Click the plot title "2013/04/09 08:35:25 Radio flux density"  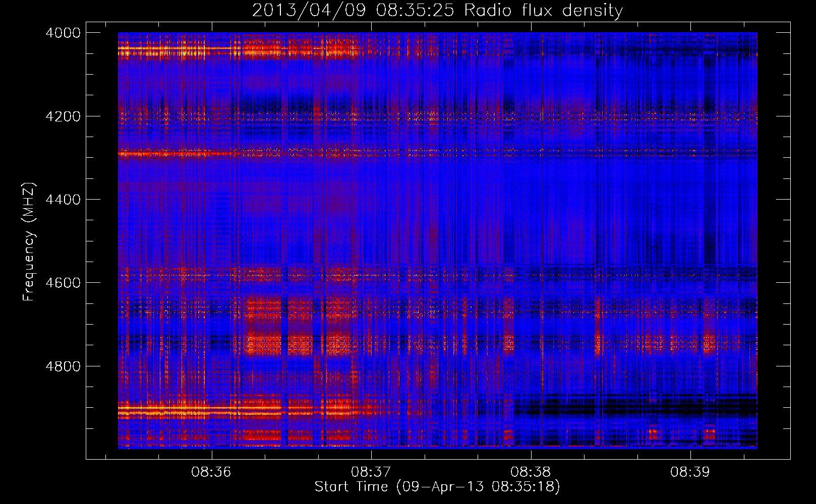(x=437, y=10)
